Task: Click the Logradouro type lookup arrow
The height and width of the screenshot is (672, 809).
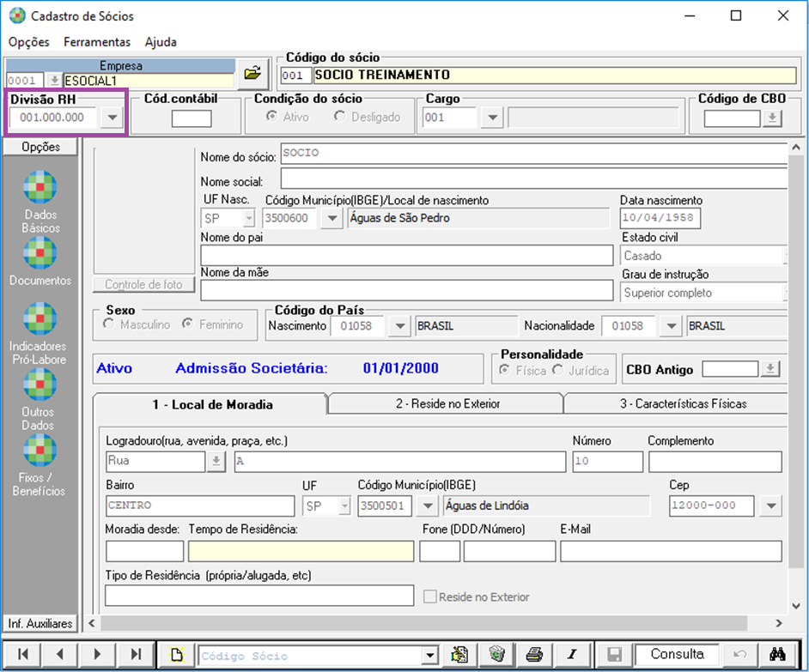Action: [216, 461]
